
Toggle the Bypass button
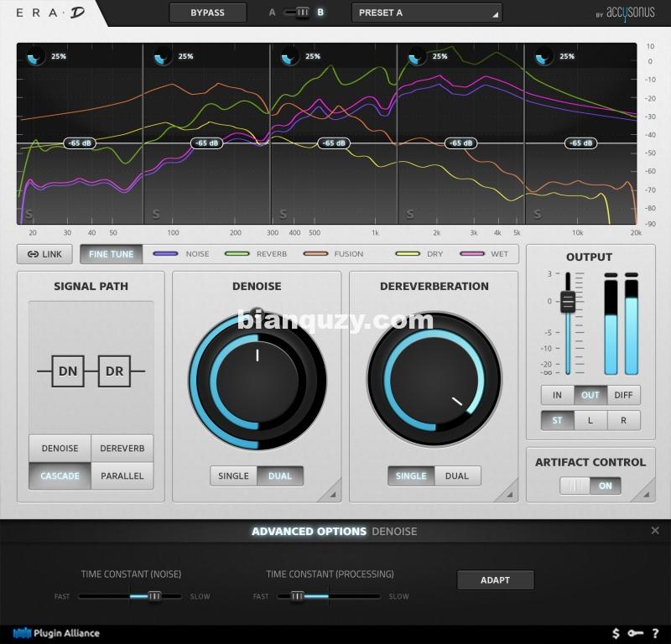pyautogui.click(x=207, y=13)
